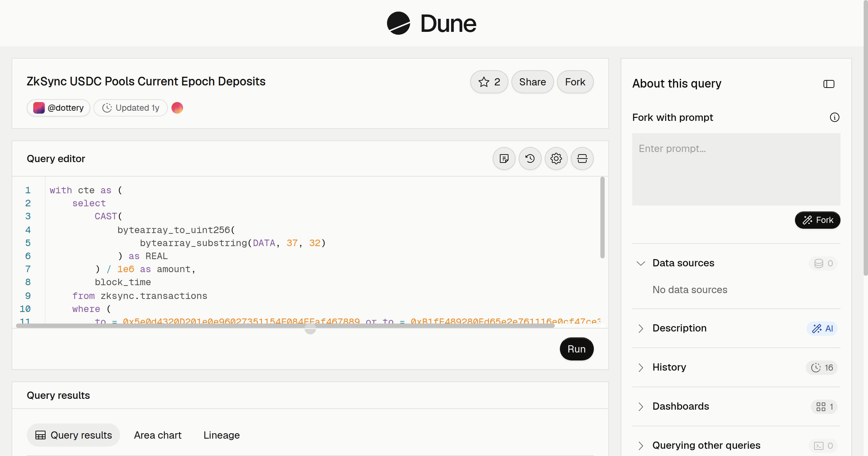Image resolution: width=868 pixels, height=456 pixels.
Task: Click the page vertical scrollbar
Action: tap(865, 138)
